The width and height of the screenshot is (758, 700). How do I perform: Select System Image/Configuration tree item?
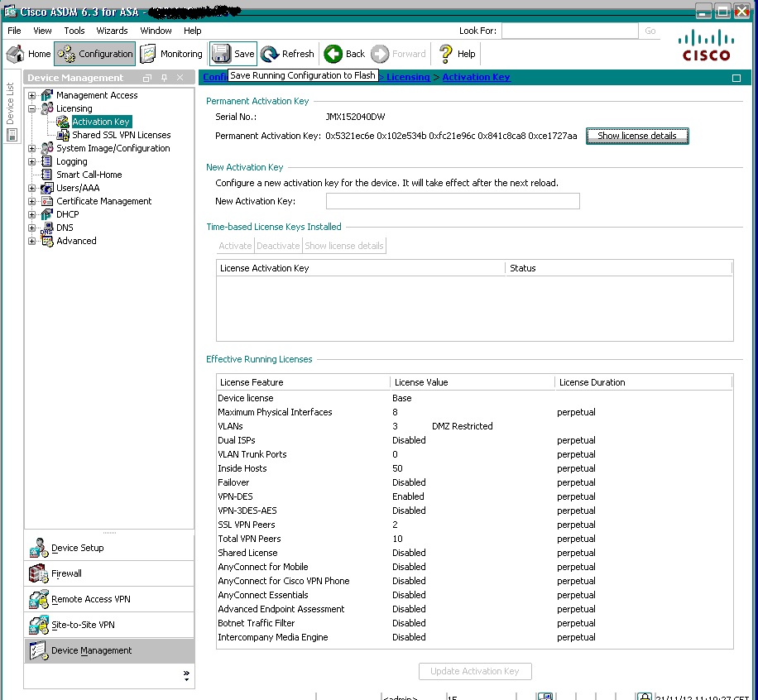[113, 148]
